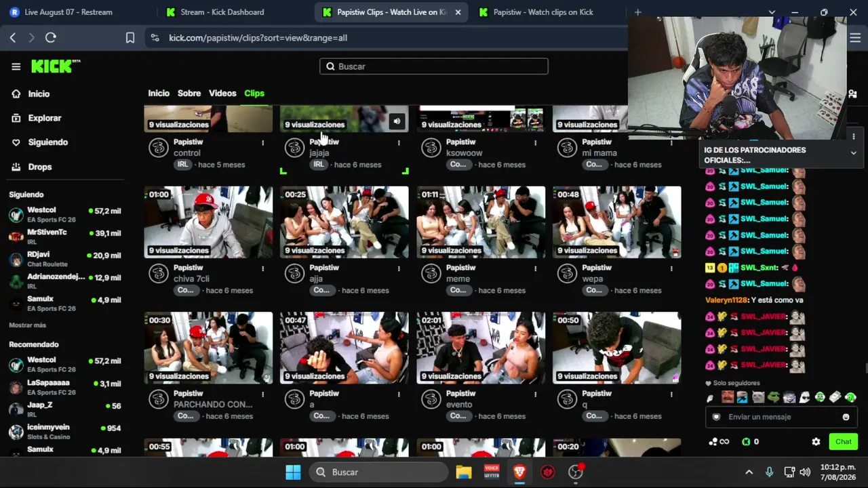Open Papistiw avatar on 'mi mama' clip
The image size is (868, 488).
pyautogui.click(x=567, y=148)
